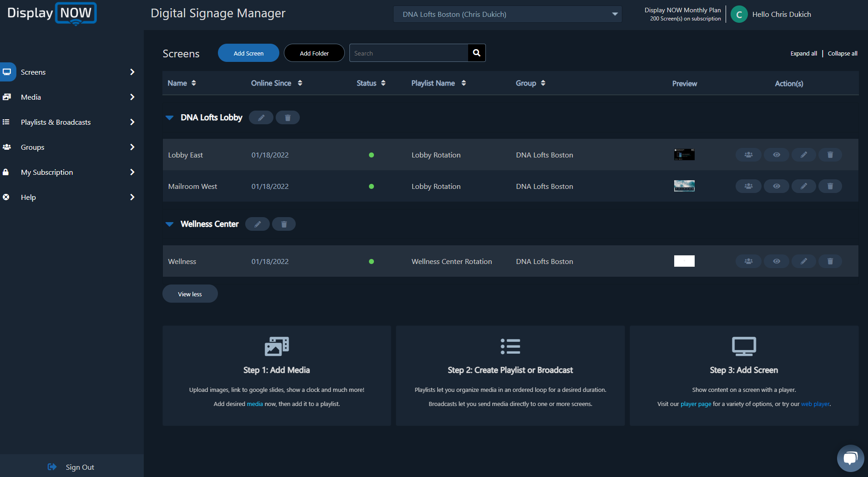Collapse the Wellness Center folder
Image resolution: width=868 pixels, height=477 pixels.
coord(170,224)
